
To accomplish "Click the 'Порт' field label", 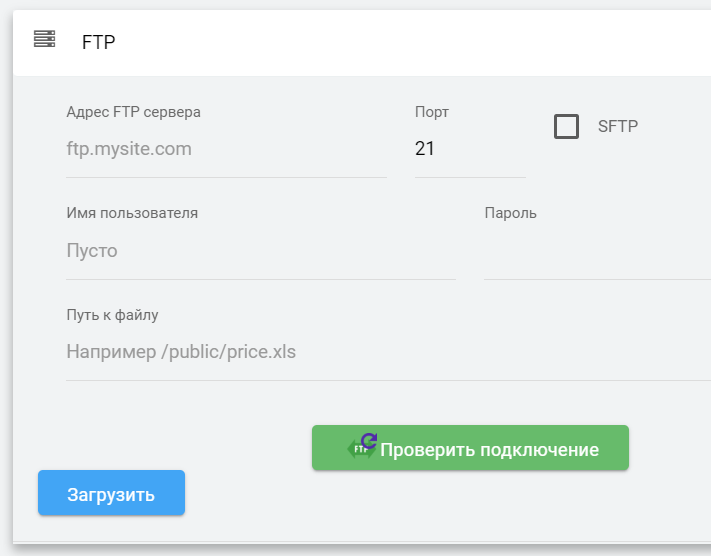I will click(432, 112).
